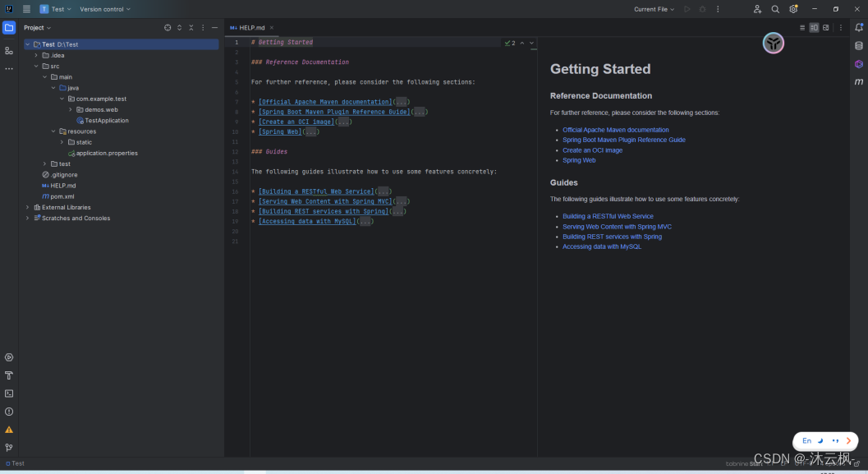The image size is (868, 474).
Task: Open Create an OCI image preview link
Action: point(592,150)
